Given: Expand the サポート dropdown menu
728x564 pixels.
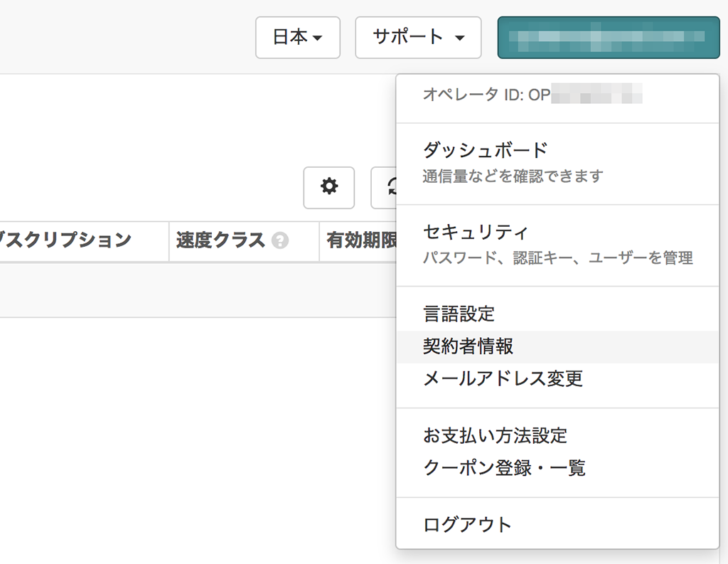Looking at the screenshot, I should tap(418, 38).
